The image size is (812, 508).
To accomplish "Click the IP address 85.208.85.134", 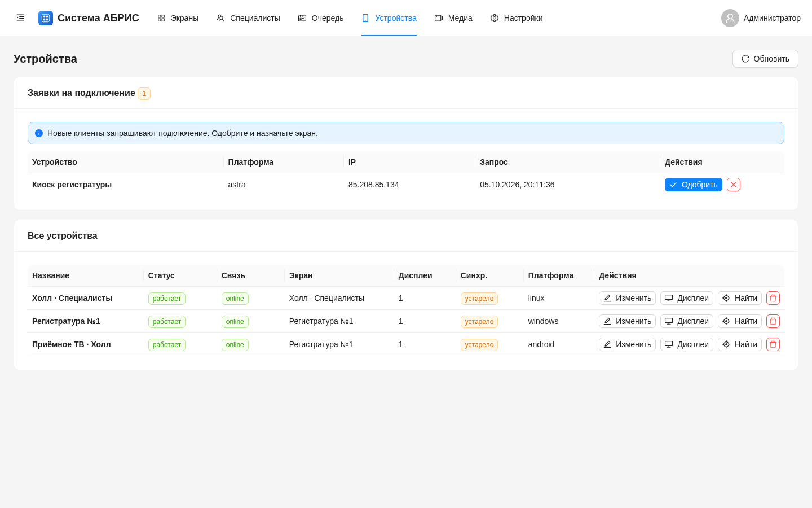I will click(x=373, y=185).
